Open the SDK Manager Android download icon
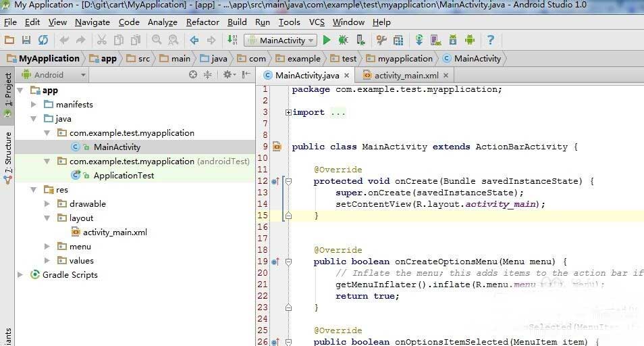644x346 pixels. click(x=452, y=40)
